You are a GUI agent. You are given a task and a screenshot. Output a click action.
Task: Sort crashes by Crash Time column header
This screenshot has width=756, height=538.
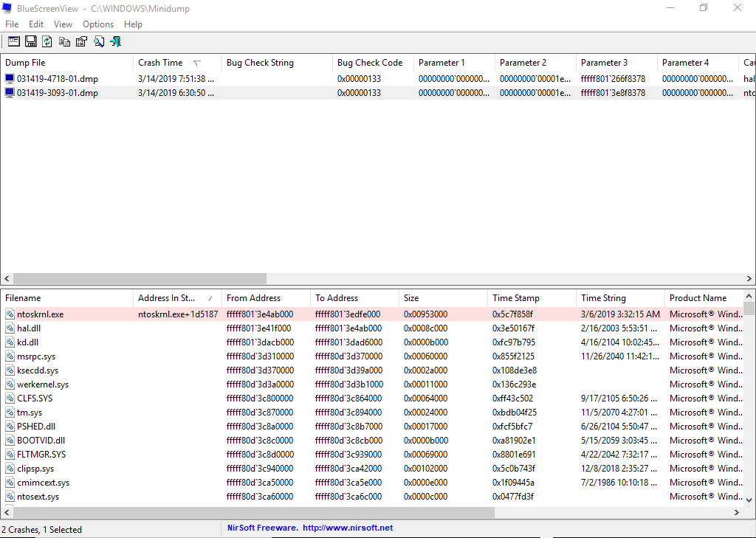(x=177, y=63)
